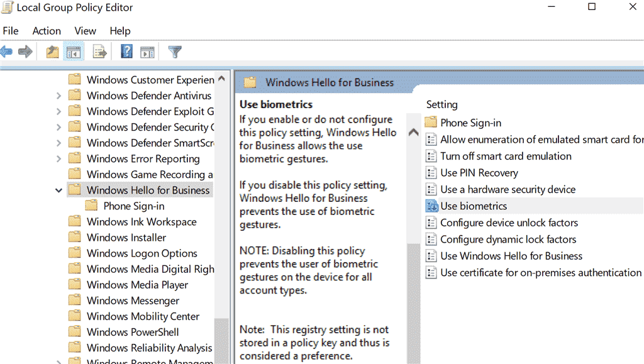Click the tree pane vertical scrollbar thumb

pos(221,340)
